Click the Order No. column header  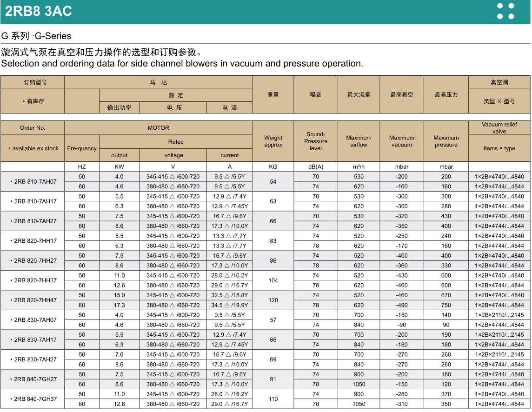pyautogui.click(x=33, y=128)
